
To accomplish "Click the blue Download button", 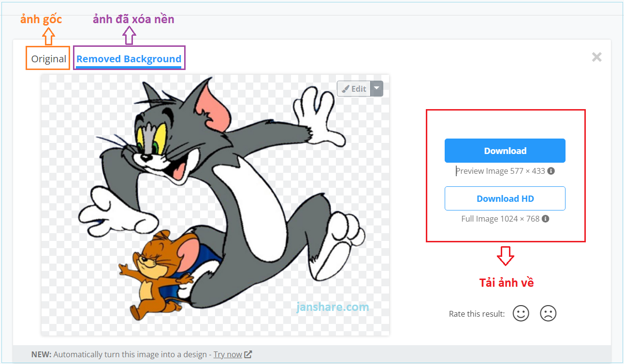I will pos(505,151).
